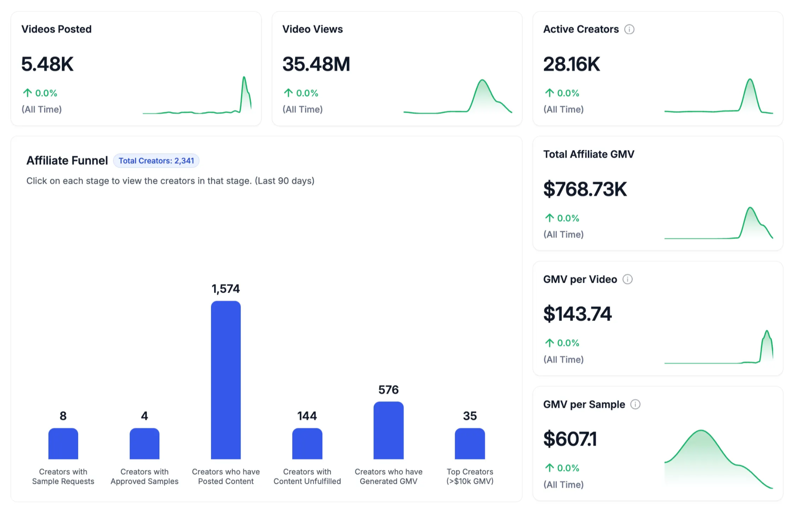Select the Creators with Content Unfulfilled bar
Image resolution: width=789 pixels, height=532 pixels.
point(307,444)
